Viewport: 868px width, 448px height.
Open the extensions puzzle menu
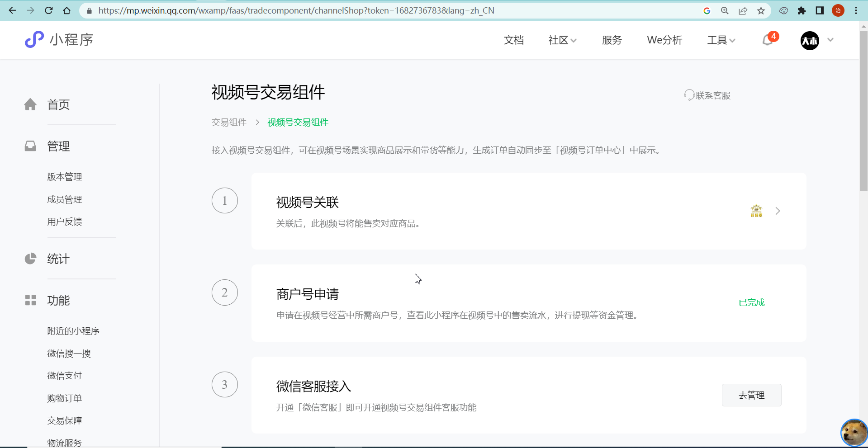[802, 11]
